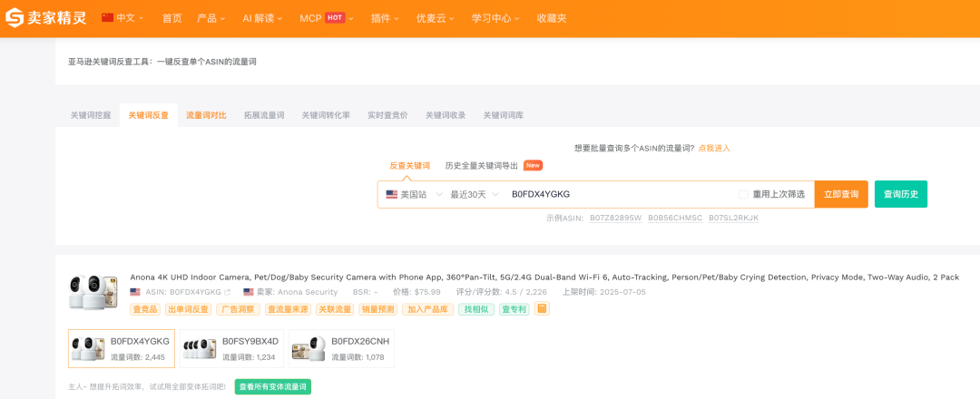Image resolution: width=980 pixels, height=399 pixels.
Task: Select variant card B0FDX26CNH
Action: point(342,348)
